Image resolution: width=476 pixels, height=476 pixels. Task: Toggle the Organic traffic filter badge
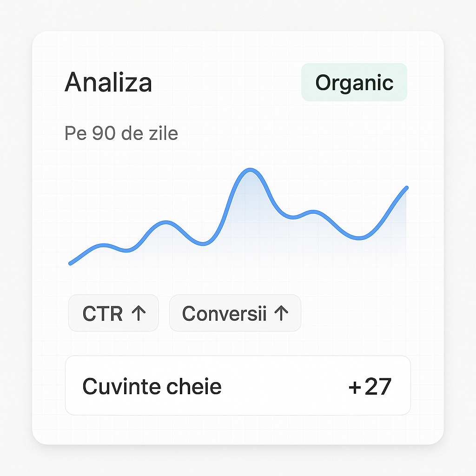354,82
